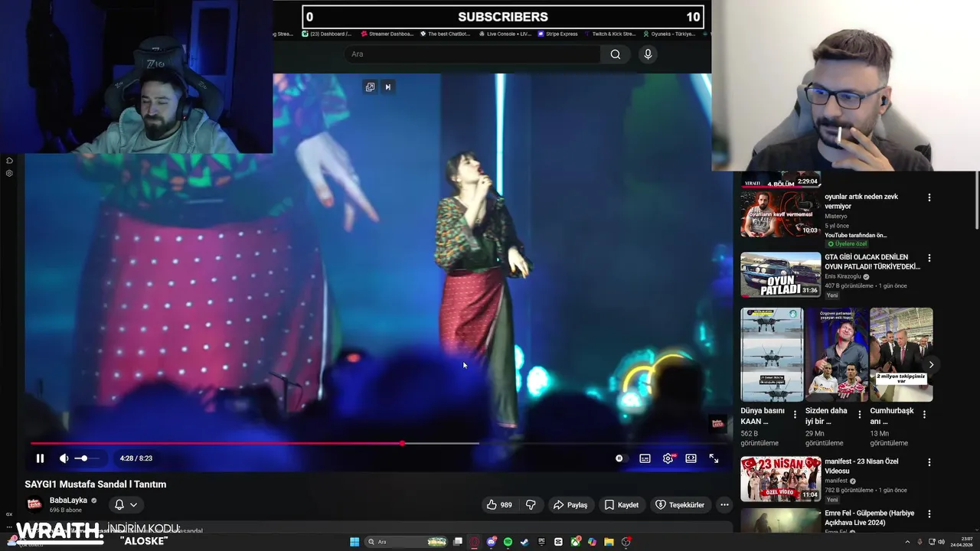Click the Opera GX sidebar settings gear icon
Image resolution: width=980 pixels, height=551 pixels.
point(9,173)
